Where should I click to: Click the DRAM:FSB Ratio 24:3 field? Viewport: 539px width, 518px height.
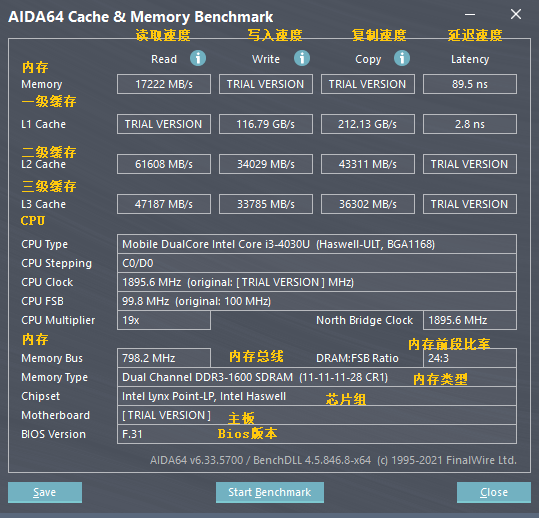pyautogui.click(x=470, y=358)
